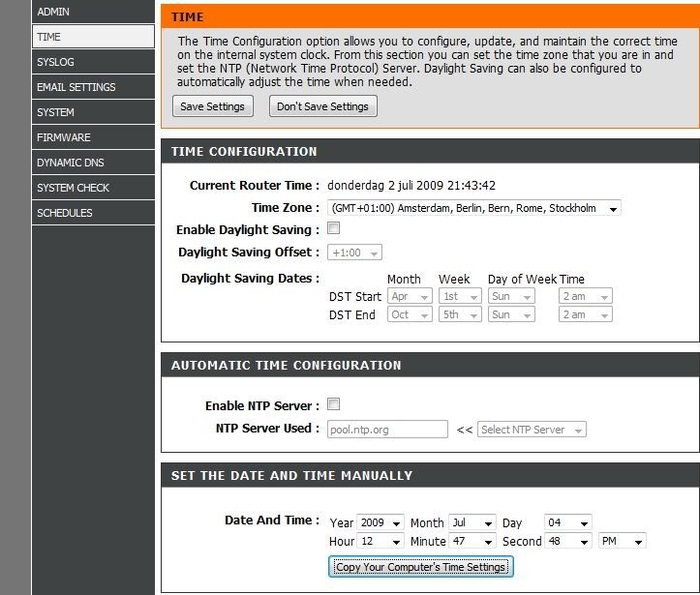Open the Second dropdown
Screen dimensions: 700x595
tap(568, 541)
